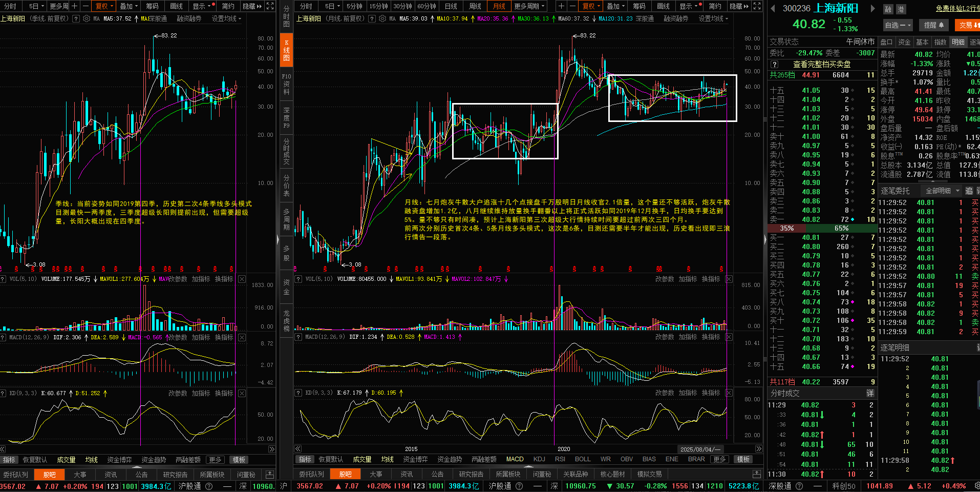Open 全部明细 dropdown
This screenshot has width=980, height=492.
pyautogui.click(x=943, y=191)
